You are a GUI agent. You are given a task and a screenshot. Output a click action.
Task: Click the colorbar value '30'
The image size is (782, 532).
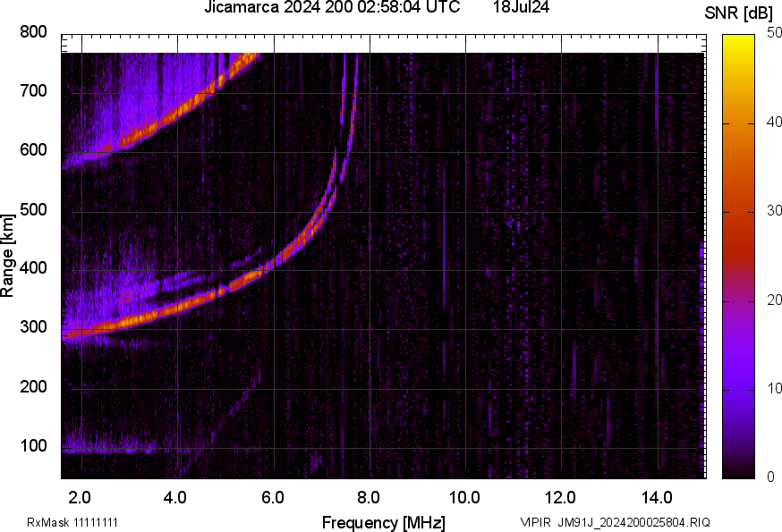click(x=774, y=211)
